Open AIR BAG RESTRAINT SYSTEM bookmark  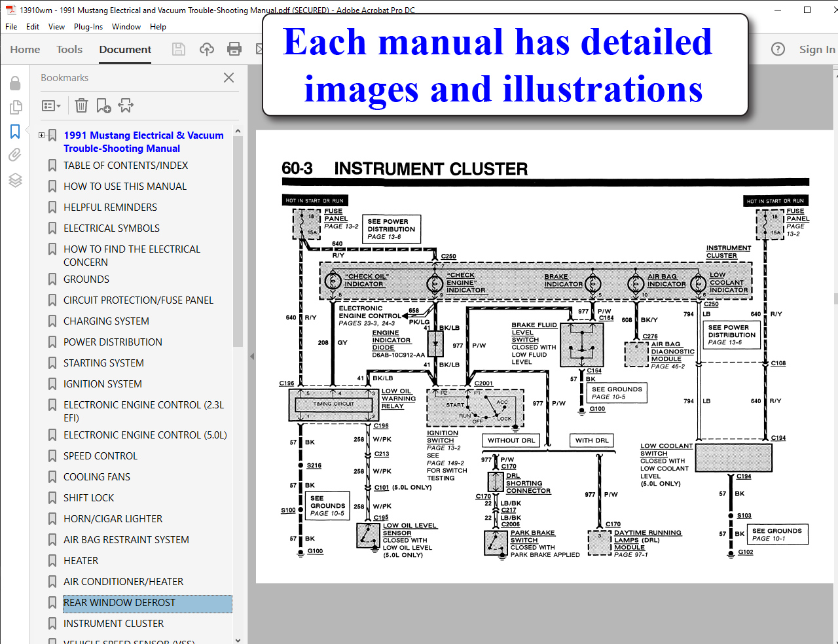coord(126,540)
